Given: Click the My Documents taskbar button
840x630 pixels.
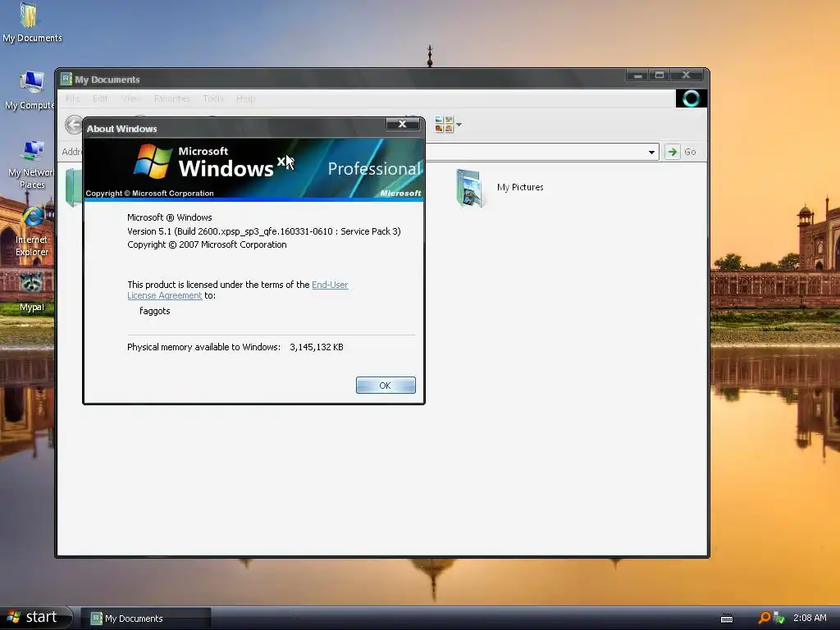Looking at the screenshot, I should [146, 619].
